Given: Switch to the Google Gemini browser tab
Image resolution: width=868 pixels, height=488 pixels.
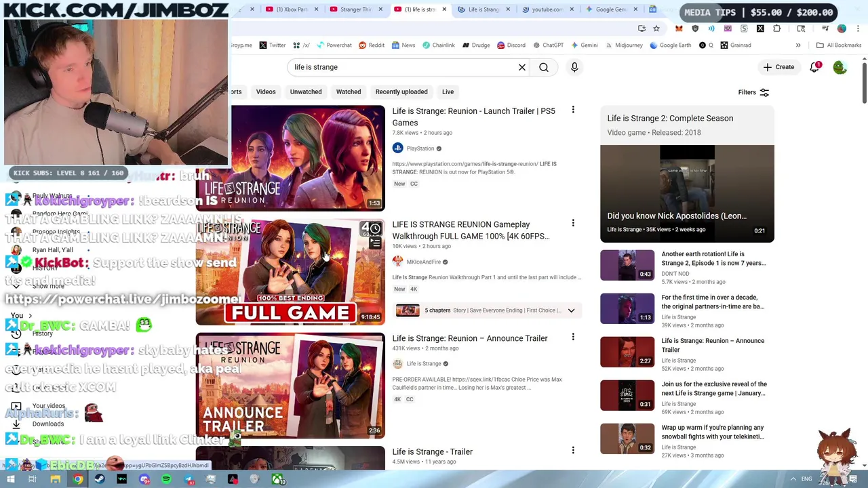Looking at the screenshot, I should pyautogui.click(x=611, y=9).
